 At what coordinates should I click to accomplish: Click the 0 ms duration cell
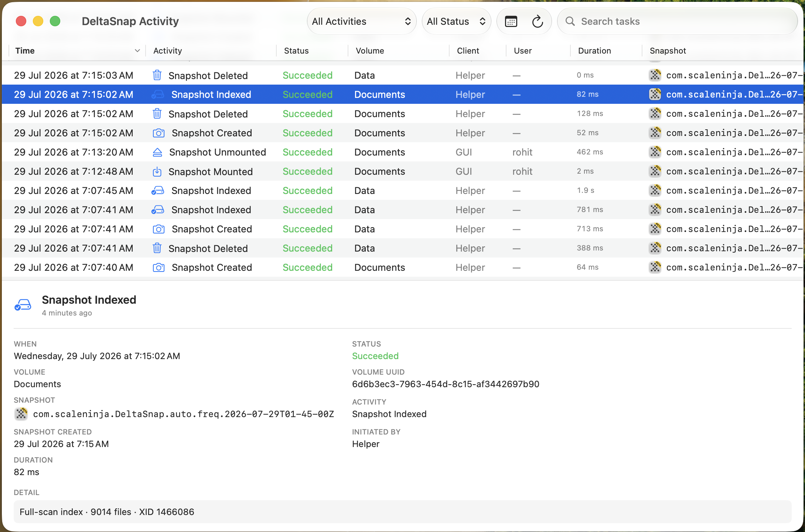click(585, 75)
